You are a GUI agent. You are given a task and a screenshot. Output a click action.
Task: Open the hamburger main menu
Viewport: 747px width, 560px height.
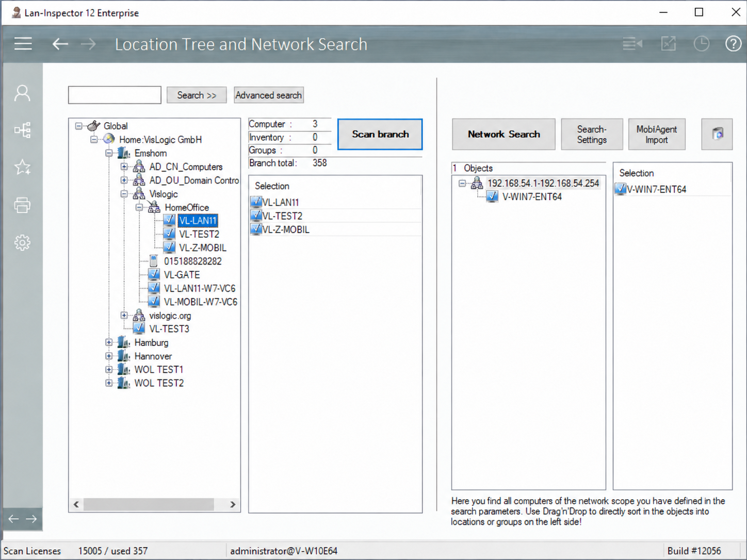coord(23,44)
